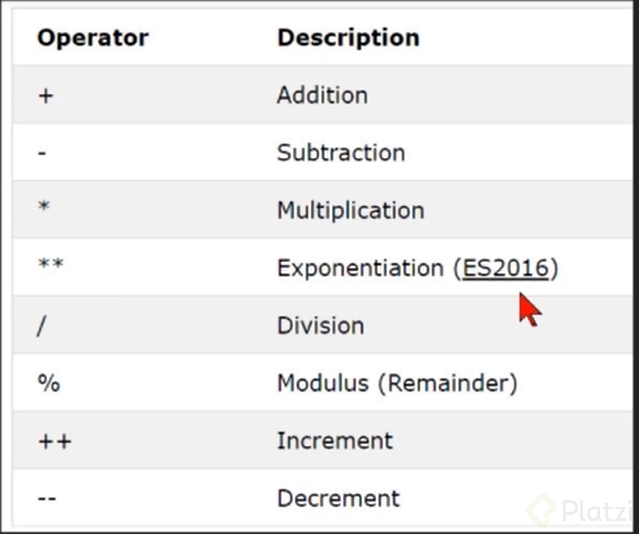Select the double asterisk exponentiation symbol
Viewport: 639px width, 534px height.
pyautogui.click(x=51, y=264)
